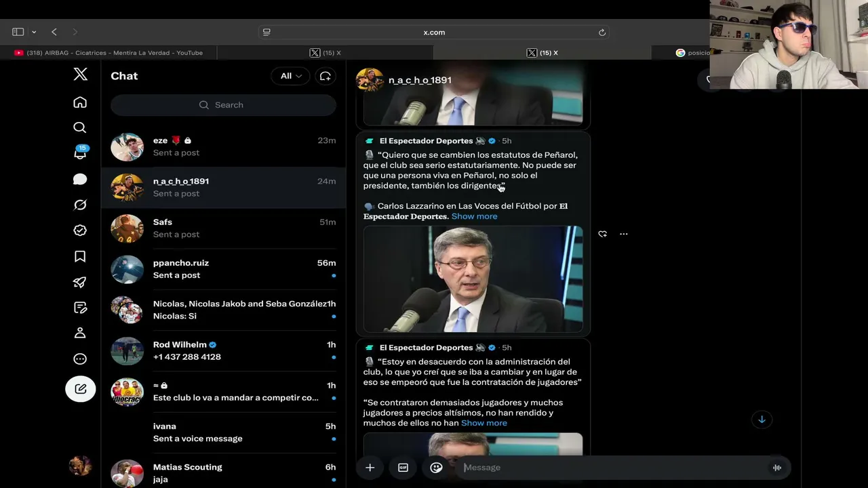The width and height of the screenshot is (868, 488).
Task: Click the X logo in the sidebar
Action: click(x=80, y=75)
